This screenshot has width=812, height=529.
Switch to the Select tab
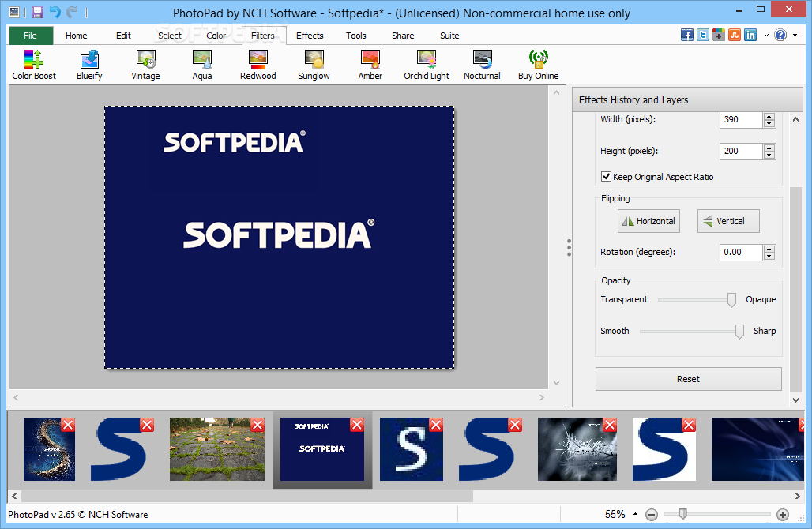(170, 36)
